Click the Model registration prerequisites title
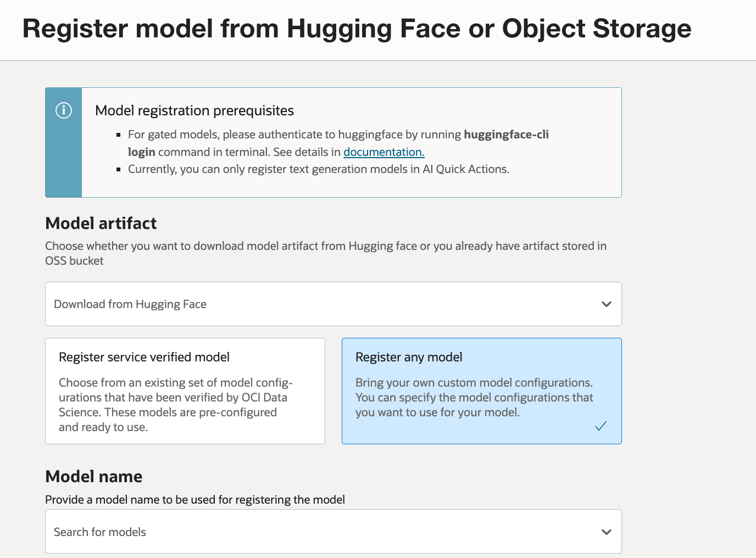The width and height of the screenshot is (756, 558). (194, 110)
